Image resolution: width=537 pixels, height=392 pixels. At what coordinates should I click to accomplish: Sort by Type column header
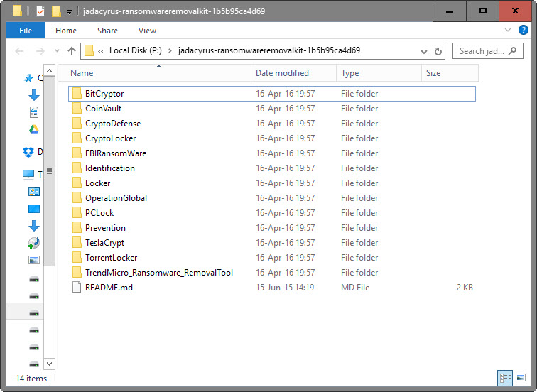tap(379, 73)
